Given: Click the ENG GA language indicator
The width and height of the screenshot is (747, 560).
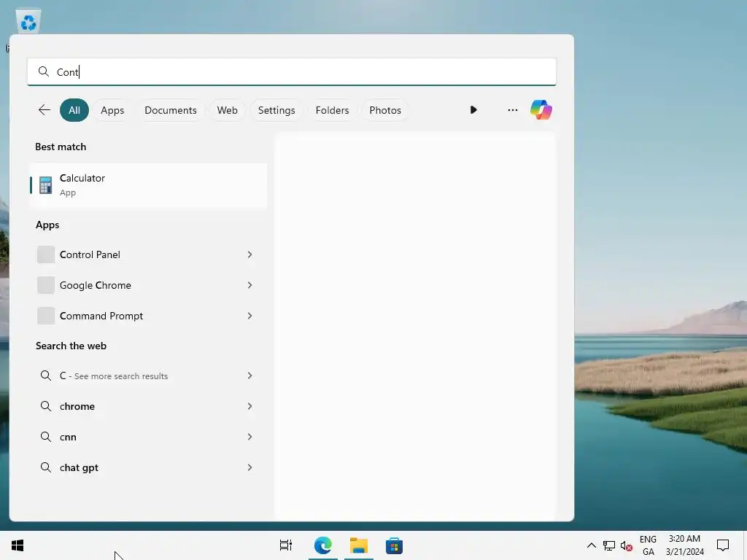Looking at the screenshot, I should tap(648, 545).
